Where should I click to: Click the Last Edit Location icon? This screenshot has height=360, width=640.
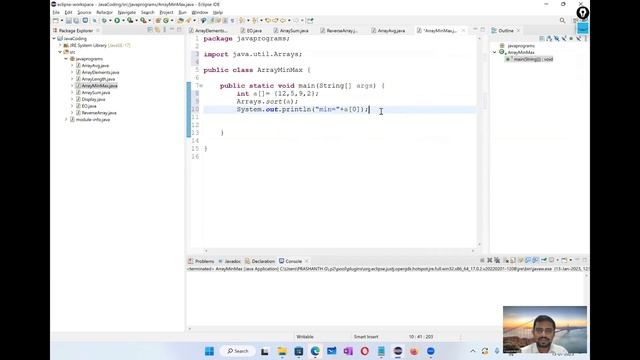[x=268, y=20]
